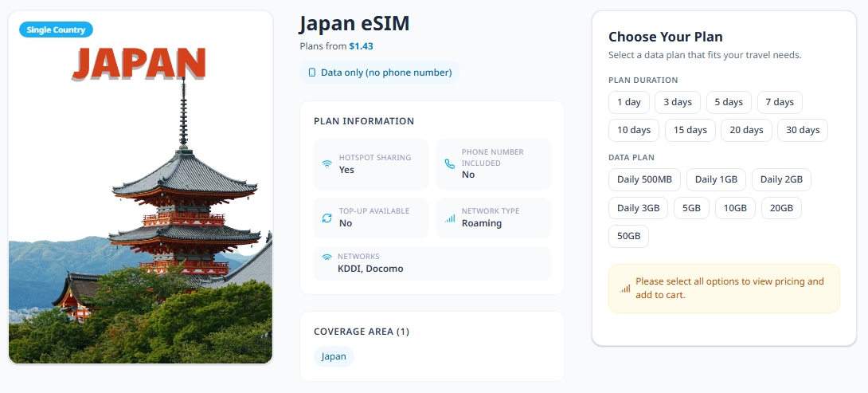Click signal icon in yellow pricing notice
The width and height of the screenshot is (868, 393).
click(x=625, y=289)
